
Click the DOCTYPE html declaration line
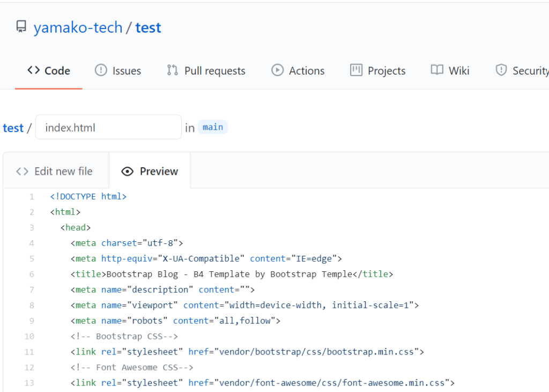88,196
